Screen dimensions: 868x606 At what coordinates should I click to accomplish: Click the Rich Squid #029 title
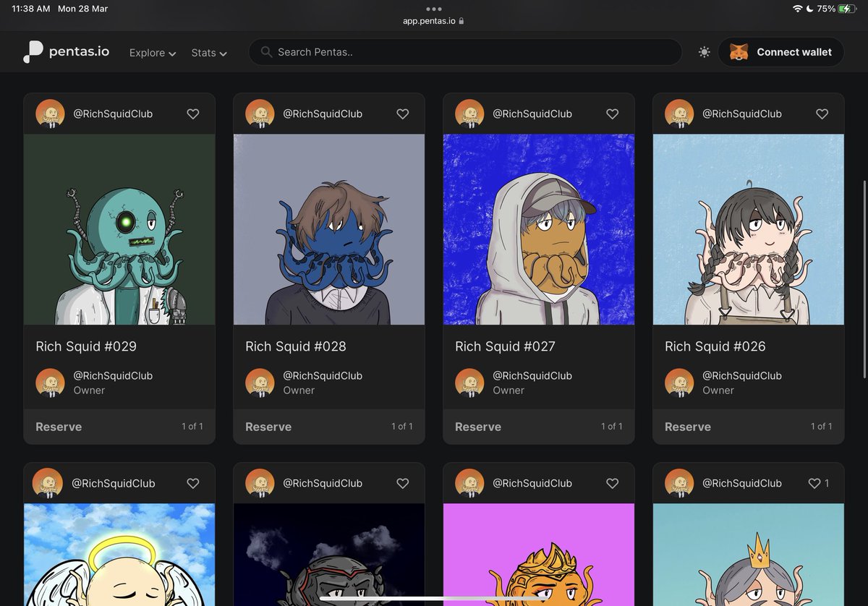coord(86,346)
